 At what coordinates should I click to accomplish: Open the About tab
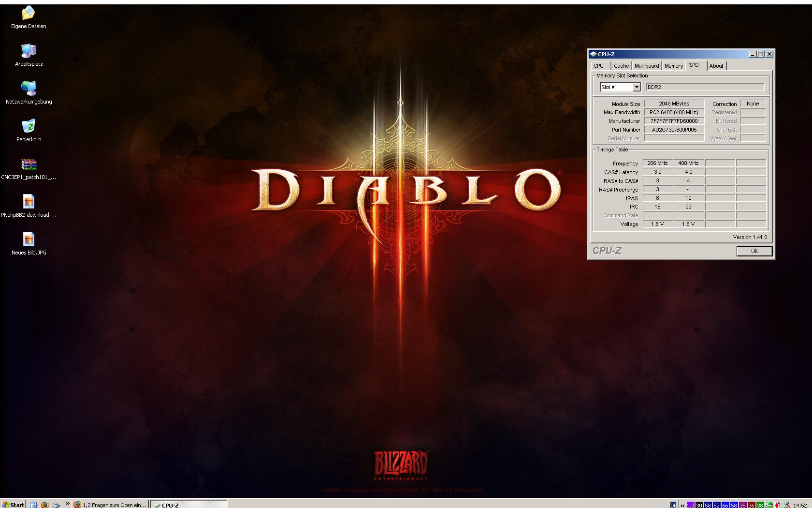click(x=716, y=66)
